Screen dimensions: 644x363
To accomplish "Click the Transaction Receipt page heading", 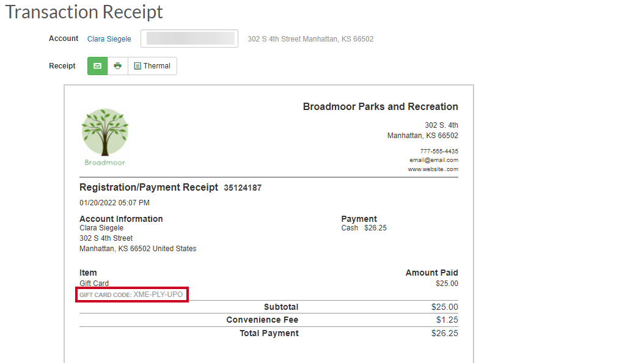I will pos(84,12).
